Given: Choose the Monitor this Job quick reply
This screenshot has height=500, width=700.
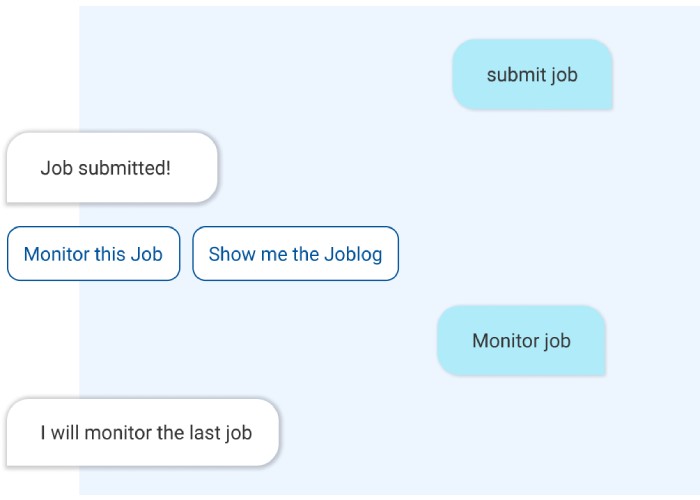Looking at the screenshot, I should point(93,254).
